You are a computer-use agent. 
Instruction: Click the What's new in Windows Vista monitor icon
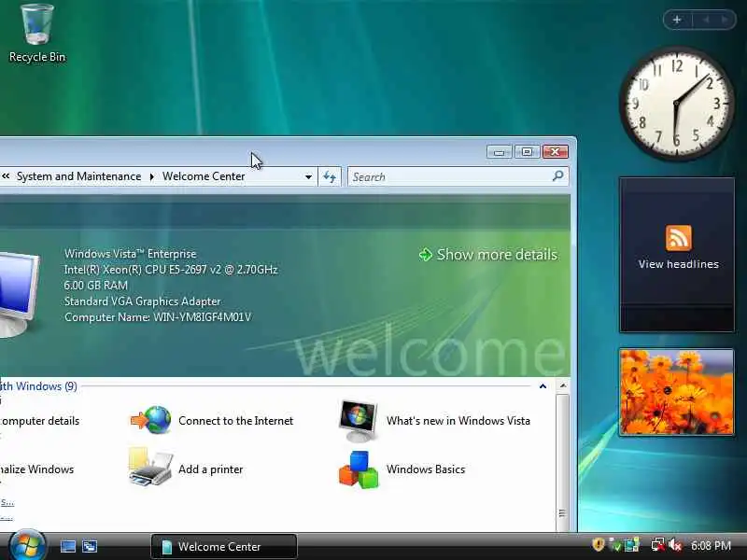click(359, 421)
